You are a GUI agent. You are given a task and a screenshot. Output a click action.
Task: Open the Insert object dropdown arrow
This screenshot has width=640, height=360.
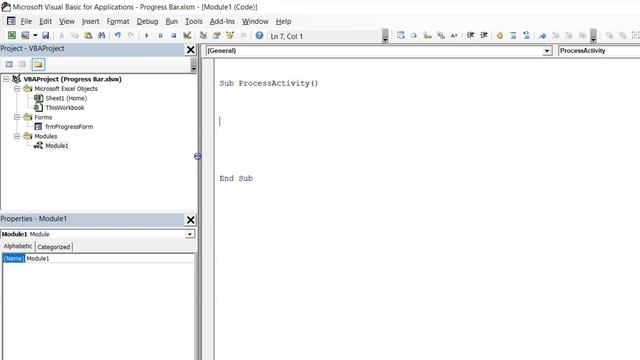(x=35, y=36)
